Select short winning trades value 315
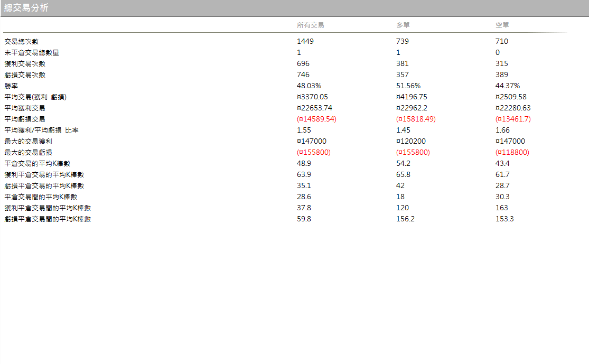589x364 pixels. click(501, 63)
